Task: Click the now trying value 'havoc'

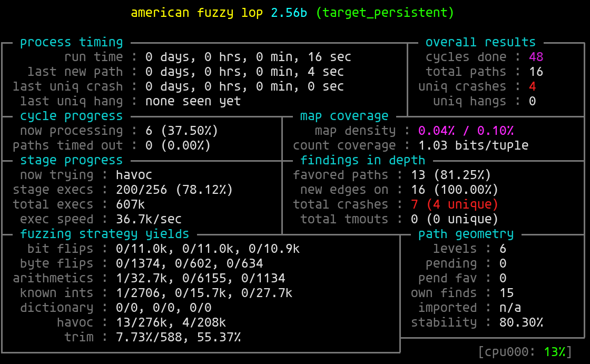Action: (x=134, y=175)
